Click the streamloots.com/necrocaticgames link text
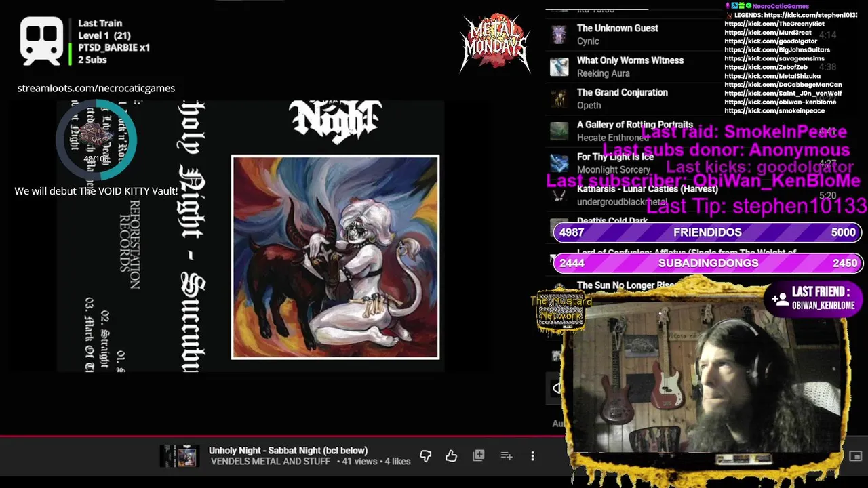 (96, 88)
